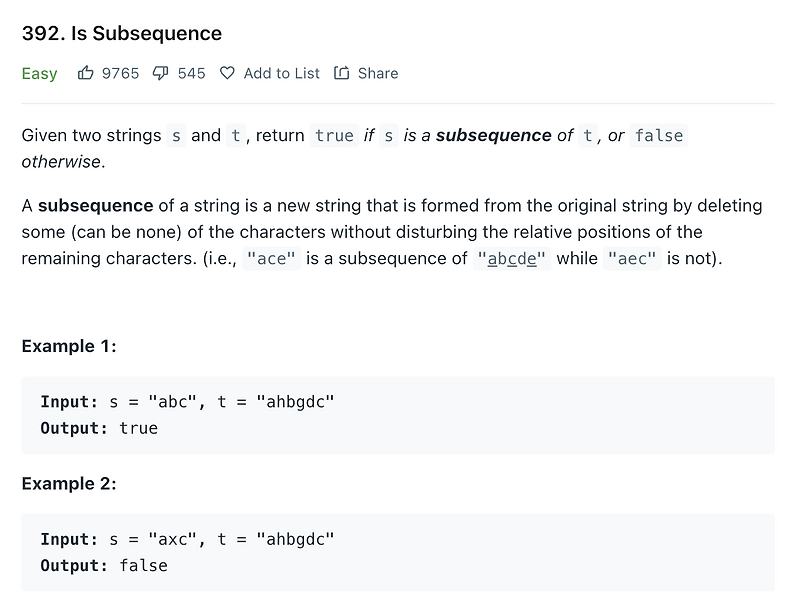Viewport: 800px width, 595px height.
Task: Select the inline code token "s" in the problem statement
Action: [x=175, y=135]
